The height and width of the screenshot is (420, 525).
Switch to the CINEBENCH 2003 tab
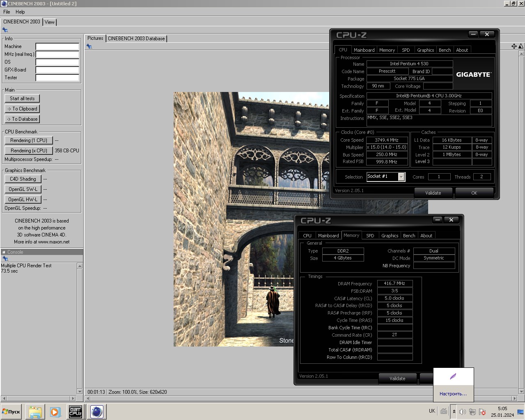coord(22,22)
